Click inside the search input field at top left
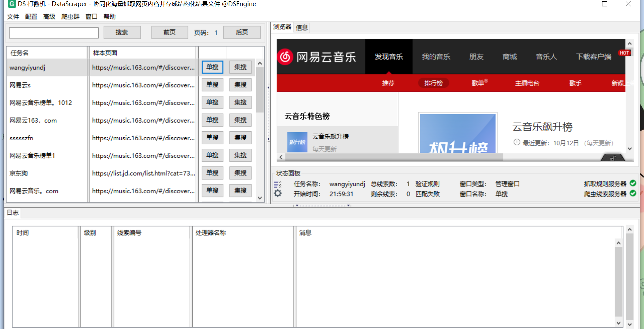Image resolution: width=644 pixels, height=329 pixels. point(54,33)
